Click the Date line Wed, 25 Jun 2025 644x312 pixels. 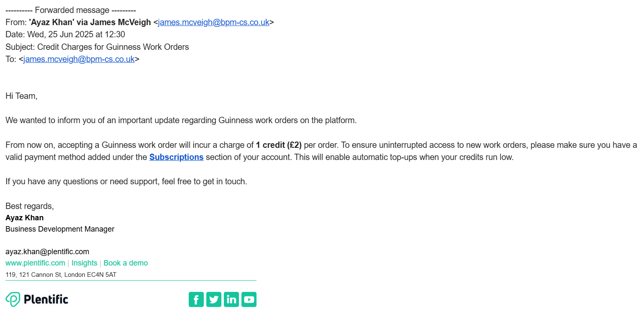(65, 34)
